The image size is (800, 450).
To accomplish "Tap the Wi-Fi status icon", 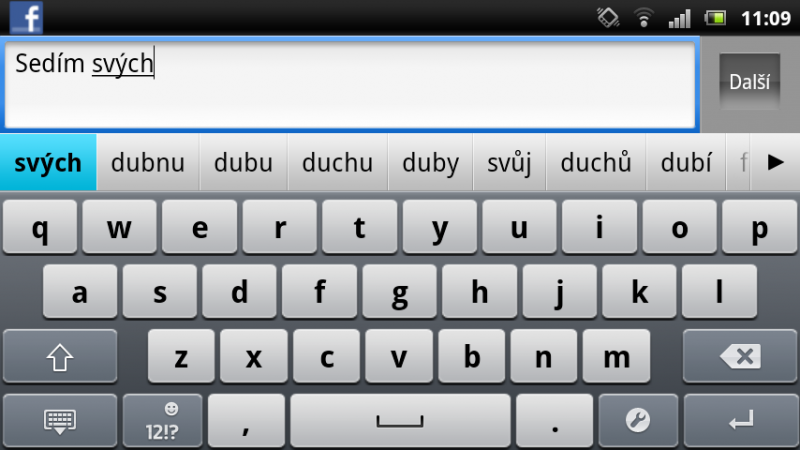I will [644, 18].
